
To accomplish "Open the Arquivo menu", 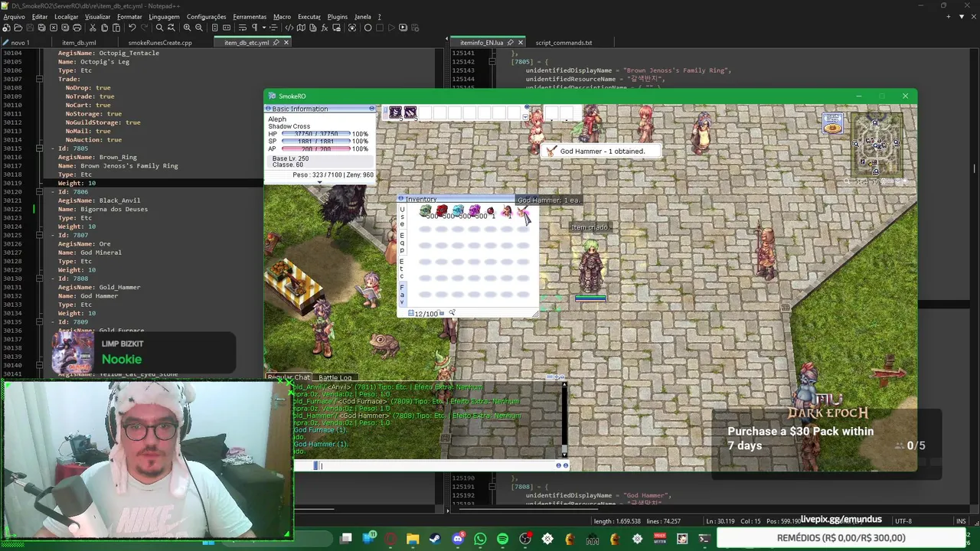I will (14, 16).
